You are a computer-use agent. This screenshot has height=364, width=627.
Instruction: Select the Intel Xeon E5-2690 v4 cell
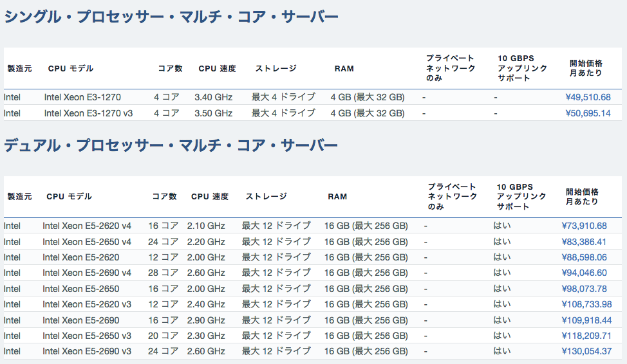point(87,273)
